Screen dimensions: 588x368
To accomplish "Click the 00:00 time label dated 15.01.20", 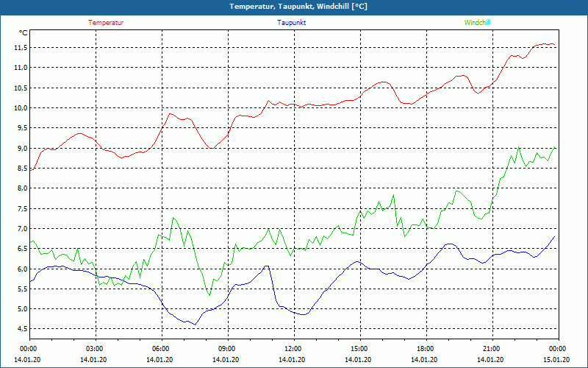I will tap(557, 349).
